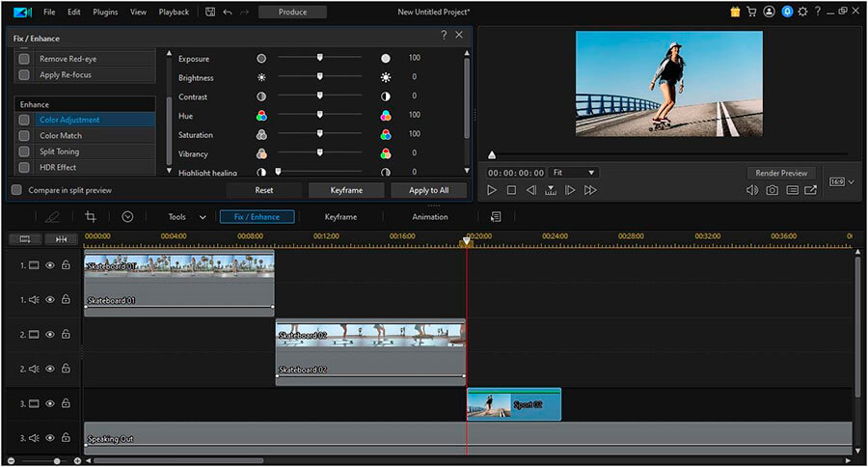Image resolution: width=868 pixels, height=467 pixels.
Task: Click the pencil edit icon
Action: click(52, 216)
